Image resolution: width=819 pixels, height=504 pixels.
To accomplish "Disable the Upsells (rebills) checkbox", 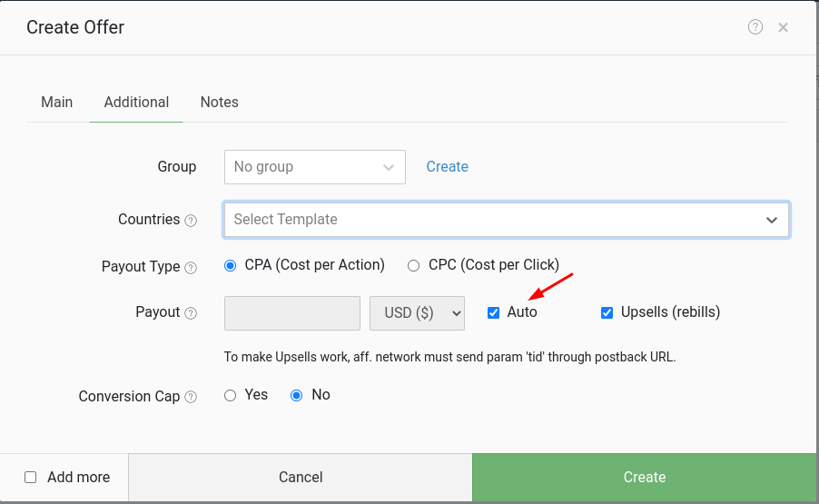I will (x=607, y=312).
